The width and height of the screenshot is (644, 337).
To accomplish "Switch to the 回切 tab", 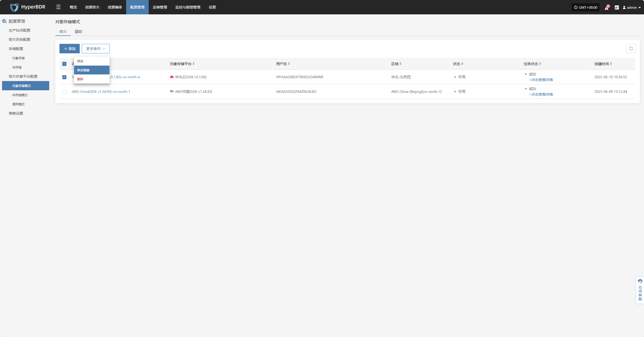I will click(78, 32).
